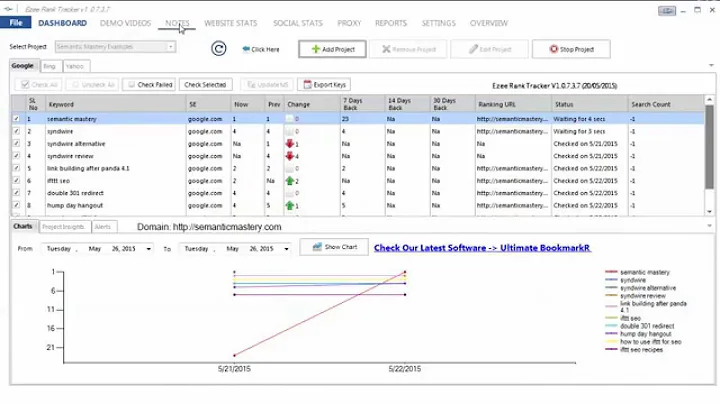Open the File menu
Image resolution: width=720 pixels, height=404 pixels.
tap(16, 22)
